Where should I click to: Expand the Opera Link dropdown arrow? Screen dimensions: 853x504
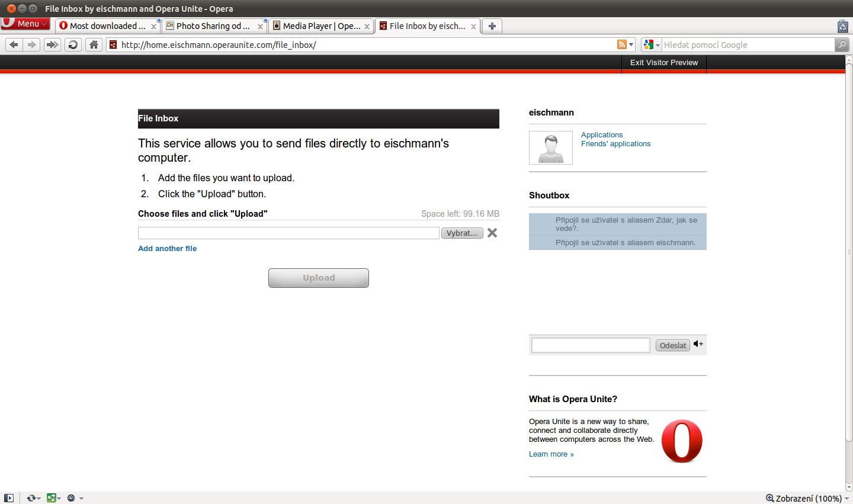click(39, 499)
